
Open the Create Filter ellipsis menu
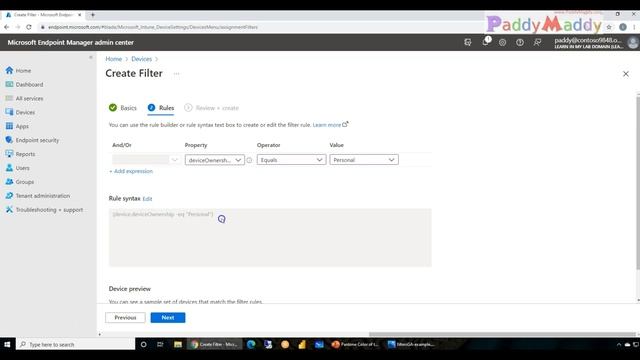(x=176, y=73)
